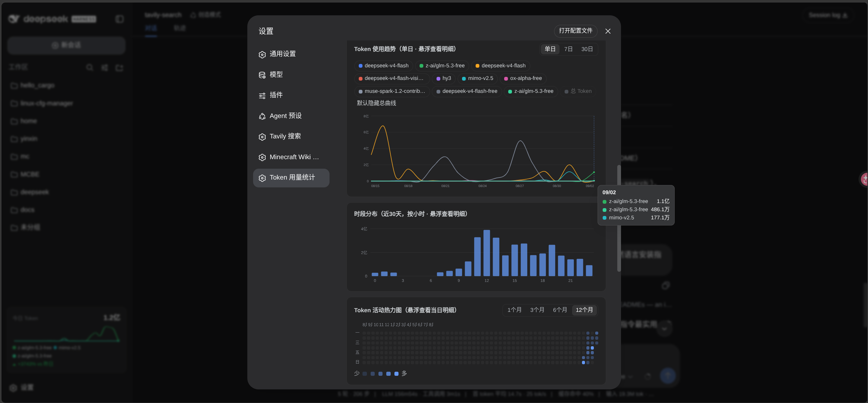Toggle the red deepseek-v4-flash-visi… series chip
The height and width of the screenshot is (403, 868).
[x=392, y=78]
